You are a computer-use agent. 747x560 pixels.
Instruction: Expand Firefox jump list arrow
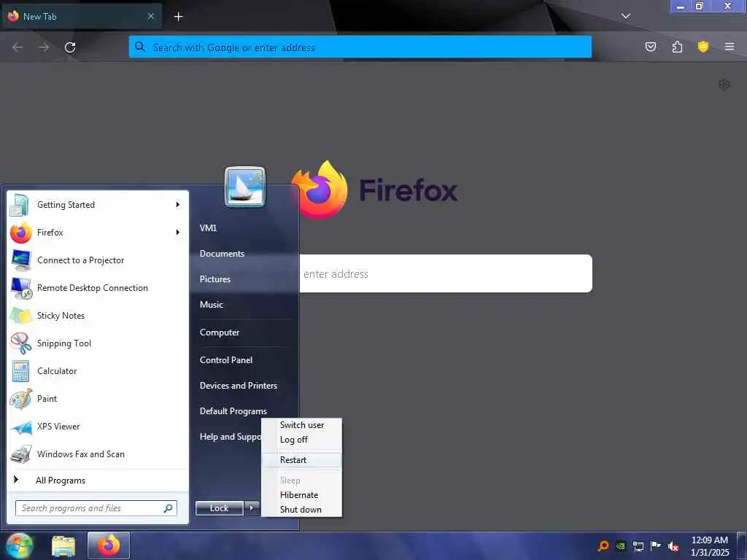pos(178,233)
